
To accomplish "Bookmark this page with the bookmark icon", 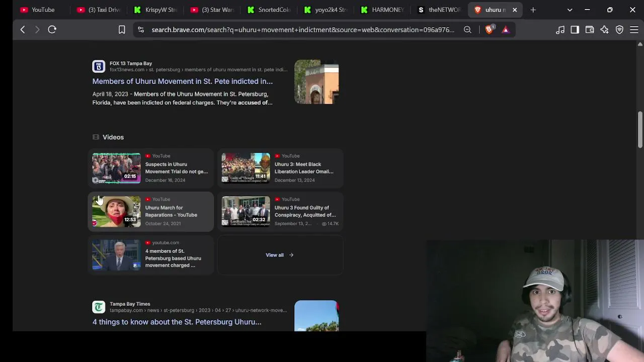I will tap(122, 30).
